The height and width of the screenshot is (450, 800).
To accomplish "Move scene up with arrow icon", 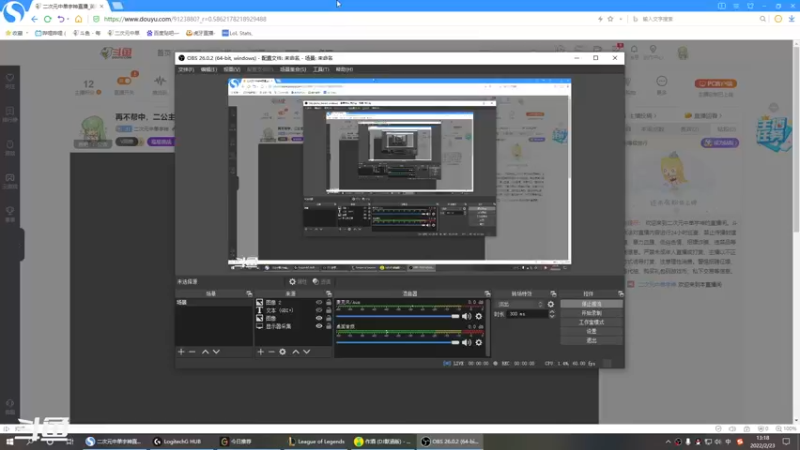I will (205, 352).
